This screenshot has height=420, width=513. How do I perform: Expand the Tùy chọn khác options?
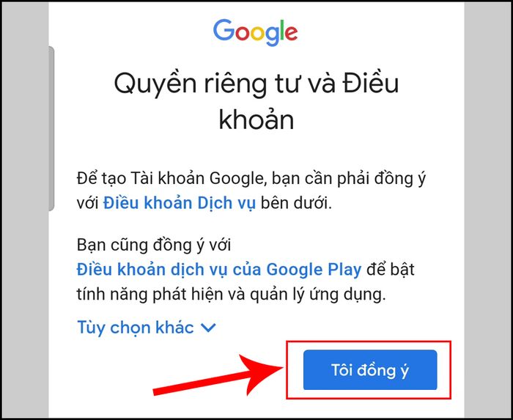(x=147, y=327)
